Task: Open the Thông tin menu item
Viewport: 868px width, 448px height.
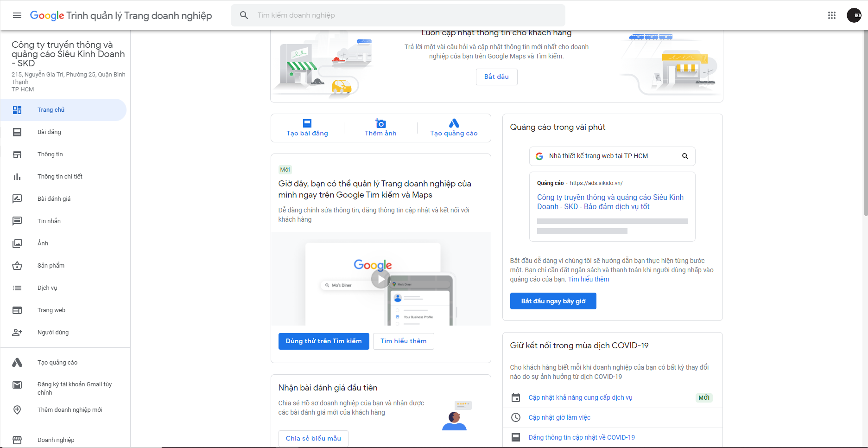Action: 63,154
